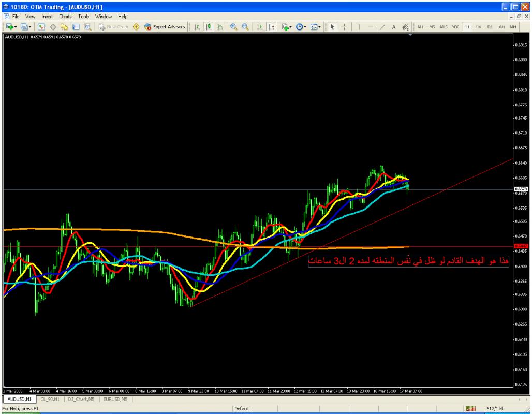Switch to the CL_9J,H1 chart tab
Screen dimensions: 532x414
pyautogui.click(x=50, y=399)
